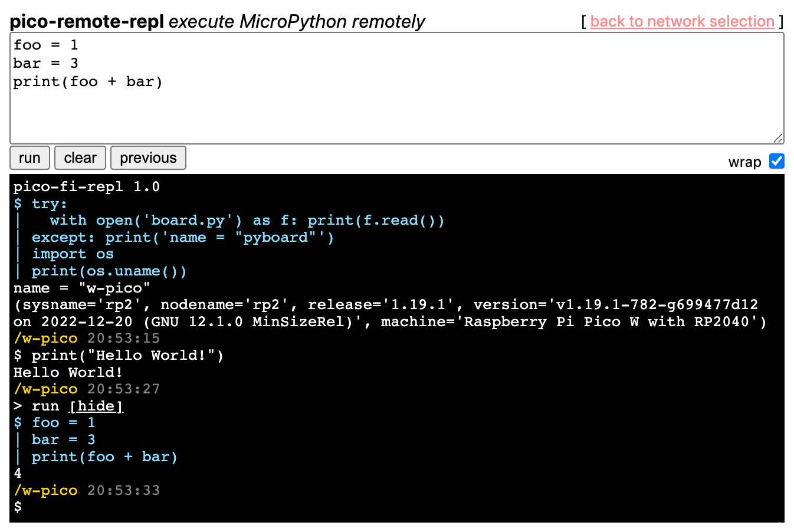This screenshot has width=794, height=532.
Task: Click the '4' result in the console
Action: click(x=17, y=473)
